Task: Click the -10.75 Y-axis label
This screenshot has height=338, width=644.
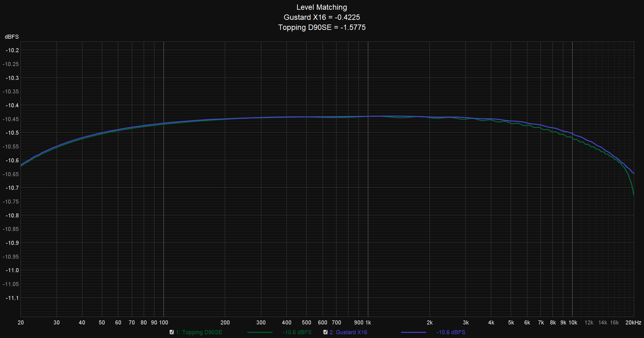Action: point(11,202)
